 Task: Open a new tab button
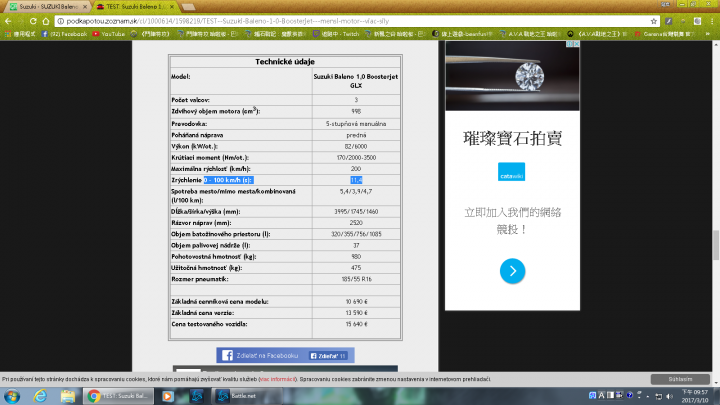(188, 7)
